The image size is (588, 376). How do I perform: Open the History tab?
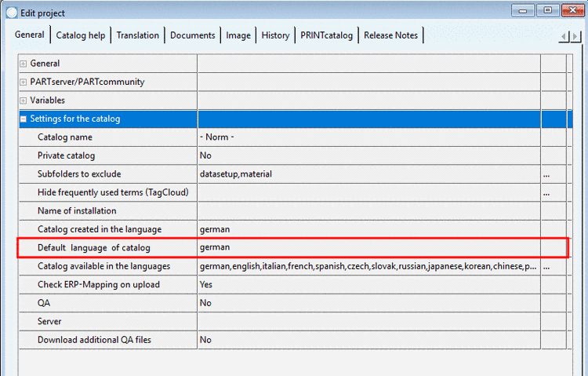pos(275,35)
